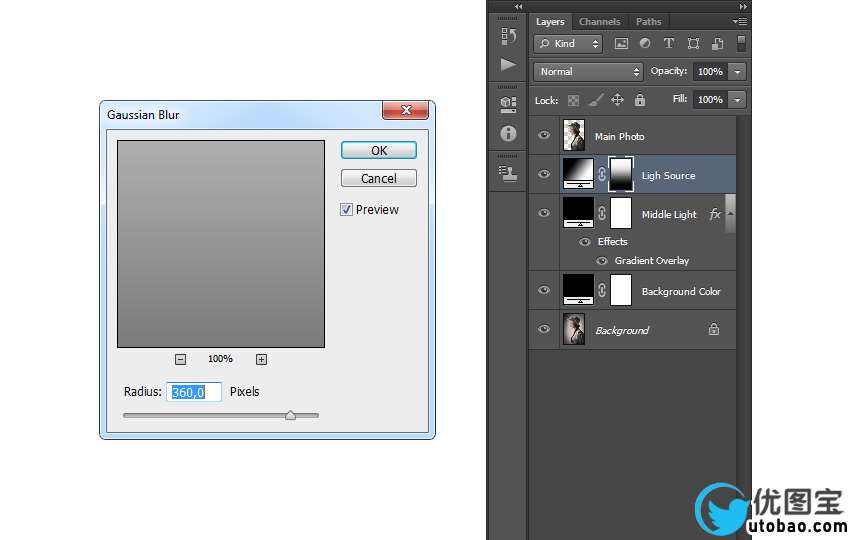Lock image pixels brush icon
Image resolution: width=850 pixels, height=540 pixels.
pyautogui.click(x=595, y=100)
